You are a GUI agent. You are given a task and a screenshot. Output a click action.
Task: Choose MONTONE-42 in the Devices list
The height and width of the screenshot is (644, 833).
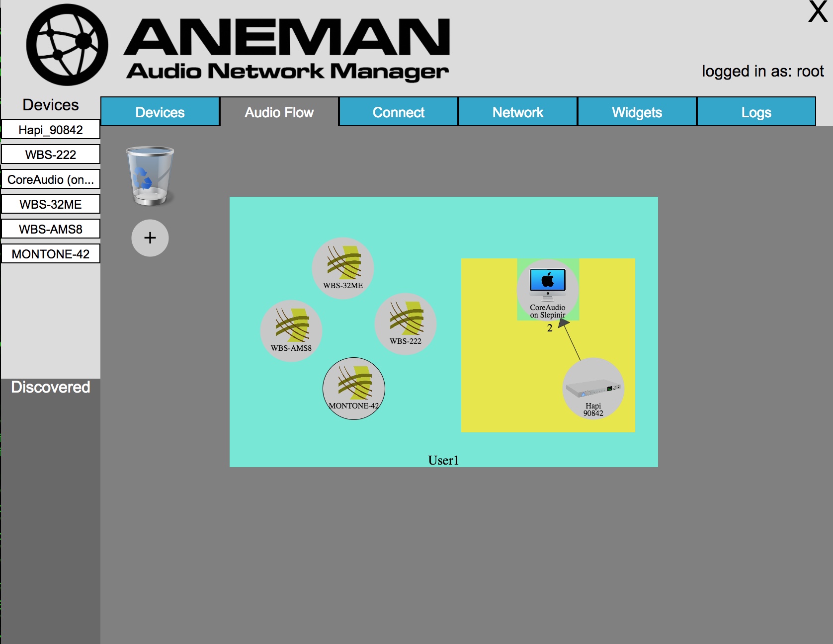[x=51, y=254]
